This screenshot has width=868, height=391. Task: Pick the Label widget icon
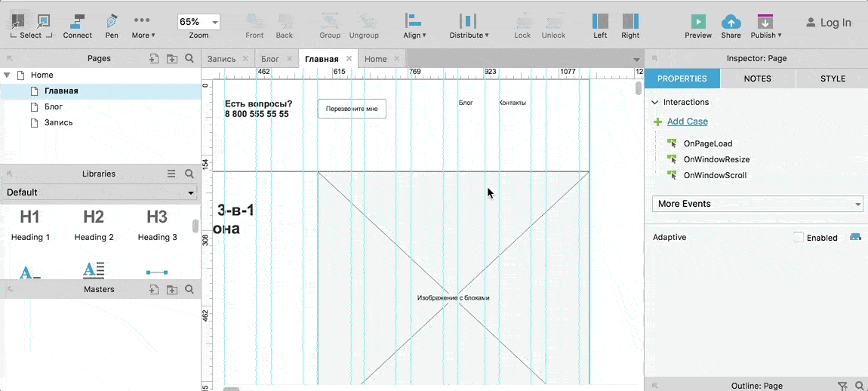tap(30, 272)
